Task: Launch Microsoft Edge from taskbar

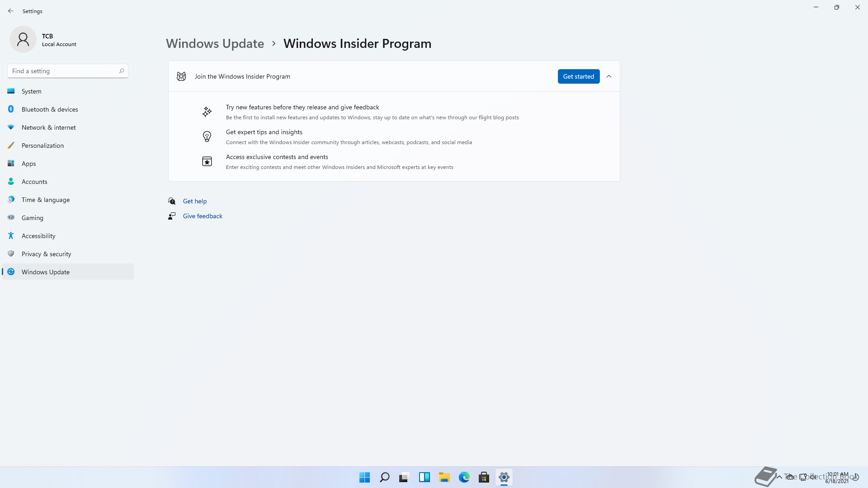Action: 464,477
